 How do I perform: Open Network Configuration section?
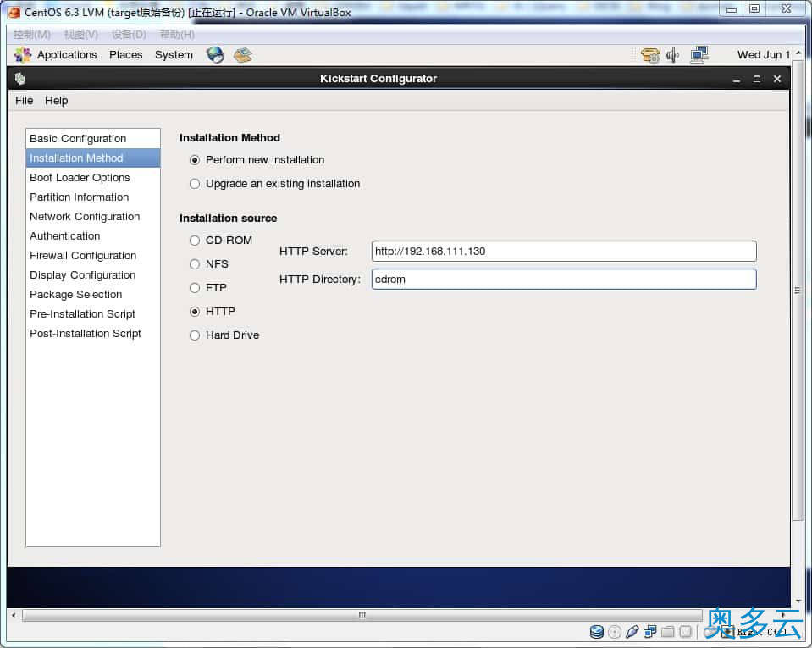[x=92, y=217]
